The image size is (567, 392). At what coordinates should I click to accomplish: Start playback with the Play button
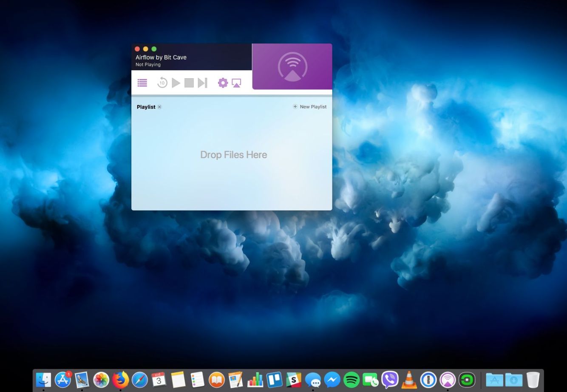pos(176,83)
